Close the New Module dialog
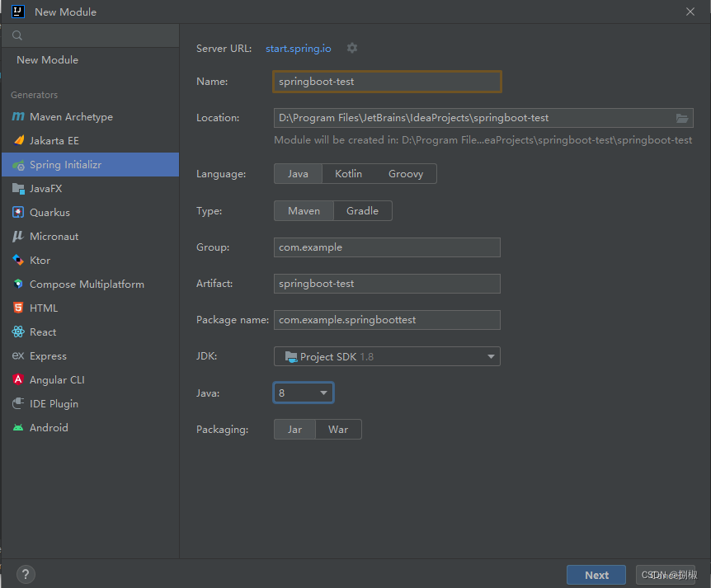Screen dimensions: 711x588 [690, 12]
